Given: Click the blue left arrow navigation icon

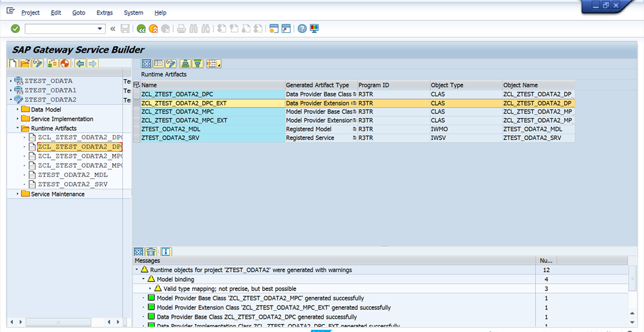Looking at the screenshot, I should click(81, 63).
